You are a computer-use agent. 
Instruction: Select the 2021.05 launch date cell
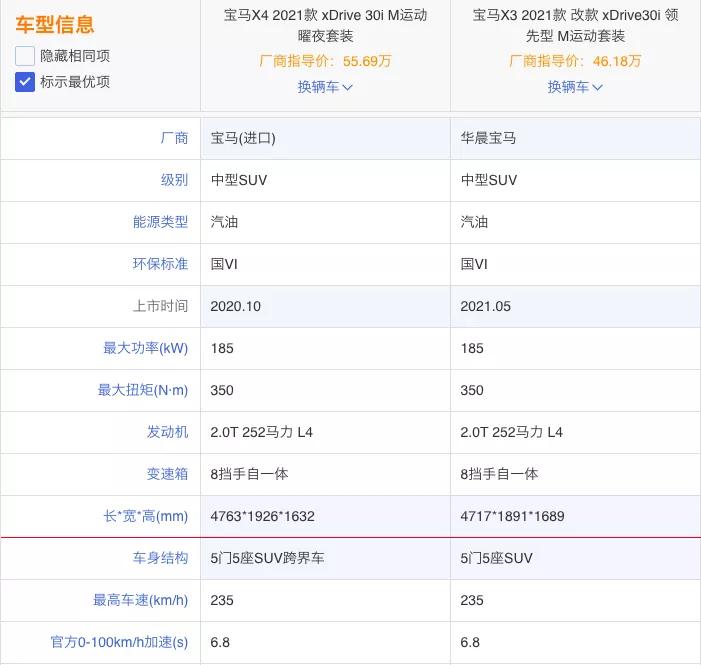pyautogui.click(x=576, y=306)
